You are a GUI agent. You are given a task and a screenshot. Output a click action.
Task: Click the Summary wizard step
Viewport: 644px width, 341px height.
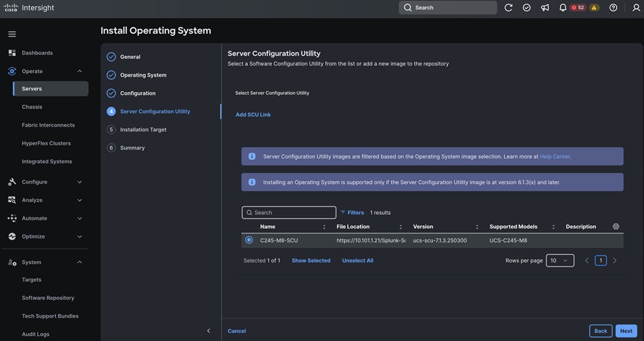pyautogui.click(x=132, y=147)
